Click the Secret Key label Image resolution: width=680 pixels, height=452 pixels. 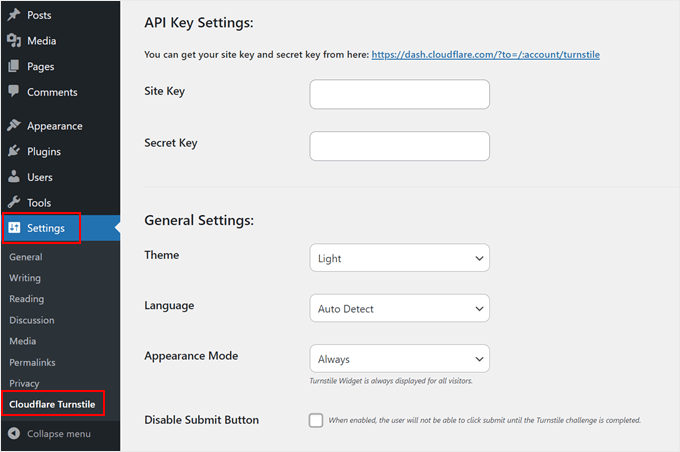(171, 143)
